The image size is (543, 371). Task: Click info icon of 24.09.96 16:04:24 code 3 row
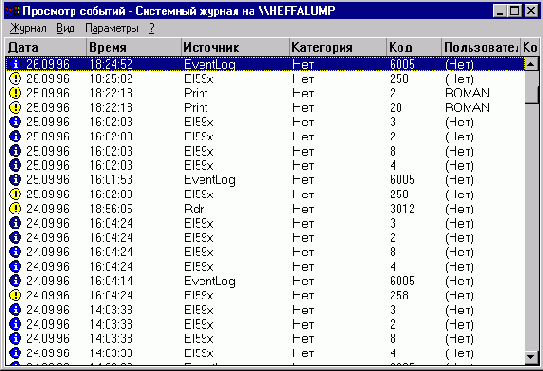(15, 223)
